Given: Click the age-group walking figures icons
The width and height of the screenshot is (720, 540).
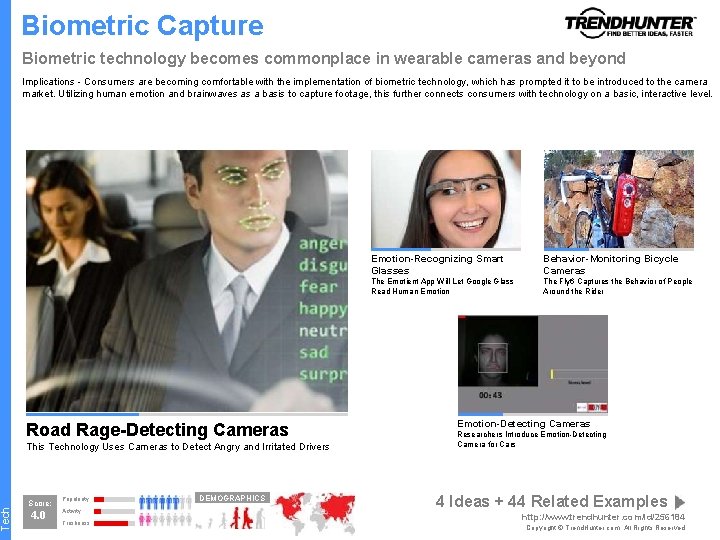Looking at the screenshot, I should [x=231, y=518].
